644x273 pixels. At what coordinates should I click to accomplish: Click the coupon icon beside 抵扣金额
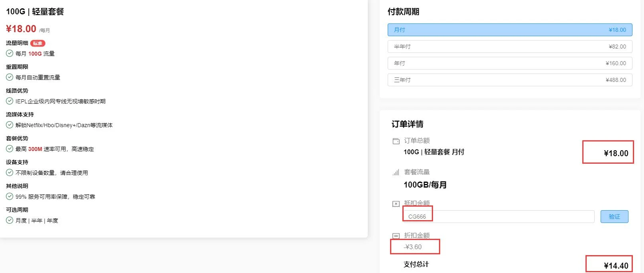(x=396, y=204)
